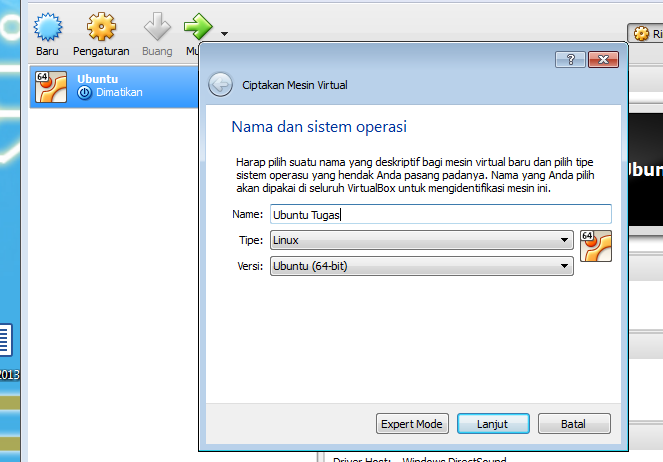Viewport: 663px width, 462px height.
Task: Click the OS type icon beside Tipe
Action: (x=596, y=246)
